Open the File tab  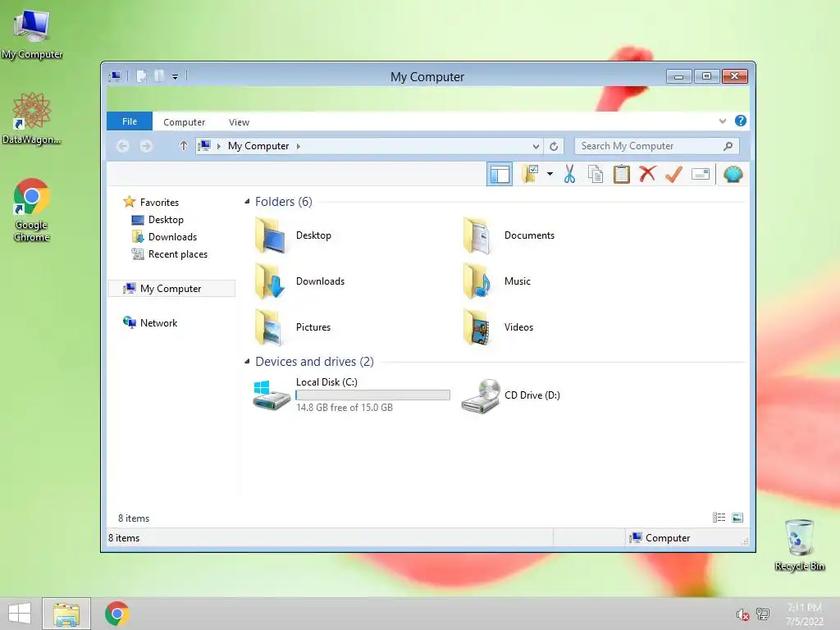click(x=130, y=121)
